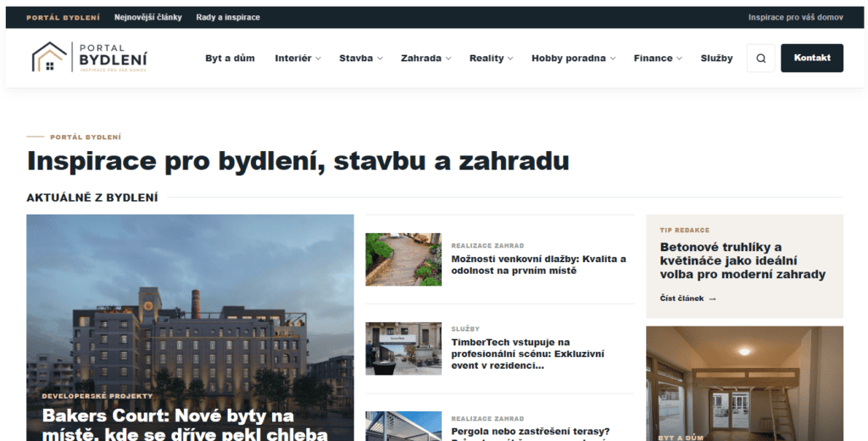
Task: Click the garden paving path thumbnail
Action: click(403, 260)
